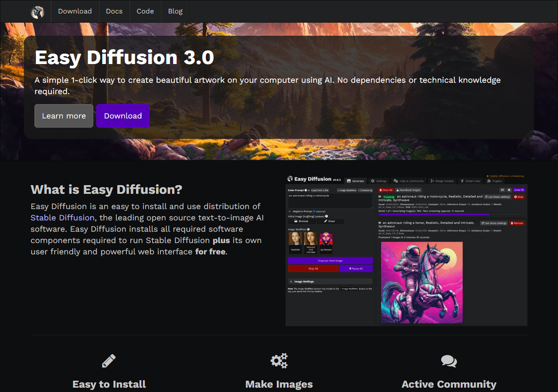Click the pencil icon above Easy to Install
558x392 pixels.
pos(109,361)
